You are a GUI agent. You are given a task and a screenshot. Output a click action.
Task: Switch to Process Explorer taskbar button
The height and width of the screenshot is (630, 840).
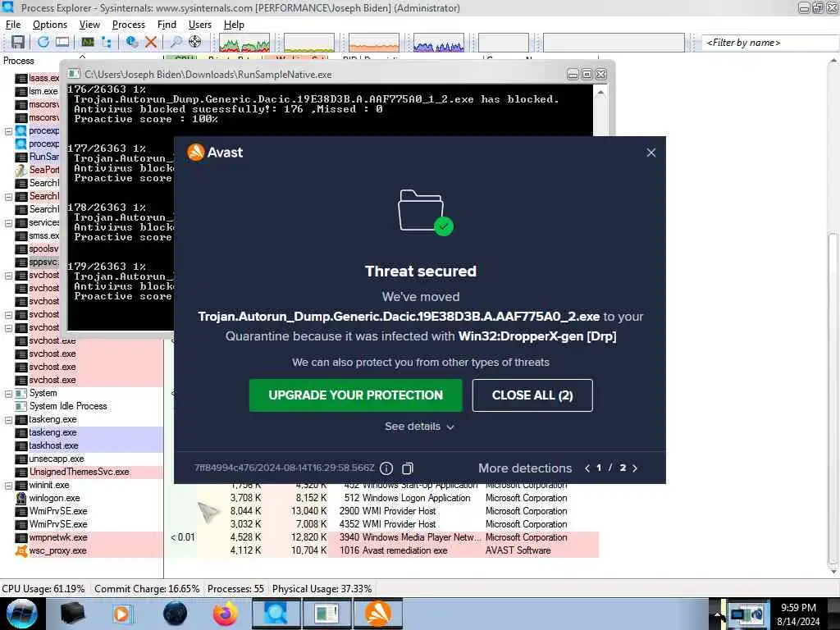(276, 614)
